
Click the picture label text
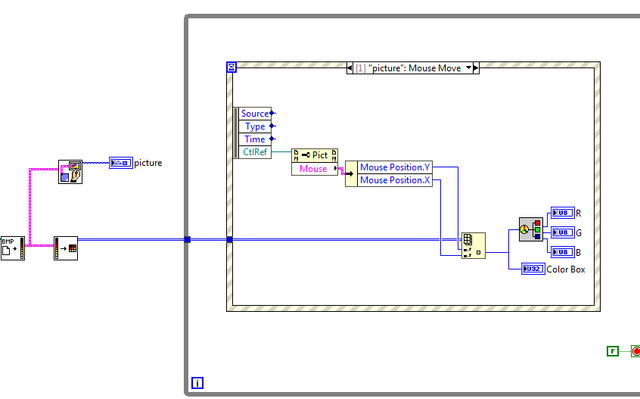(x=148, y=163)
